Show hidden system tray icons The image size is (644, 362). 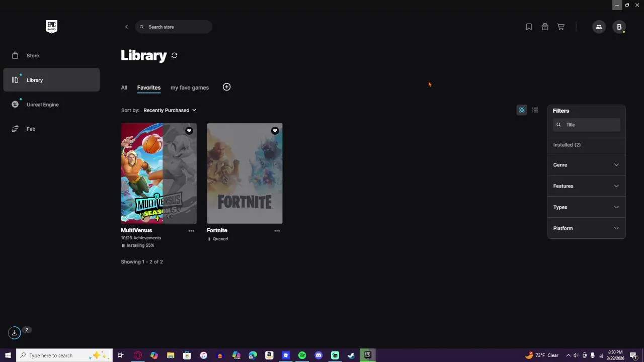pos(568,355)
